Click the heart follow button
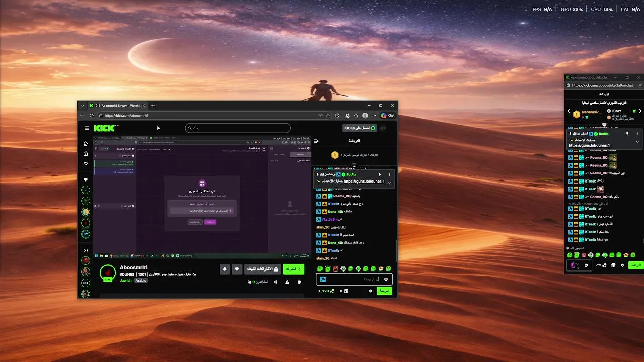The image size is (644, 362). tap(237, 269)
